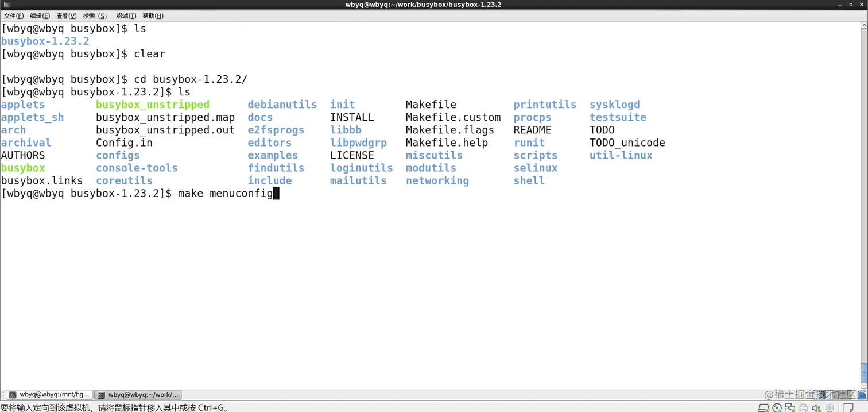This screenshot has height=412, width=868.
Task: Click the 'applets_sh' directory name
Action: point(32,117)
